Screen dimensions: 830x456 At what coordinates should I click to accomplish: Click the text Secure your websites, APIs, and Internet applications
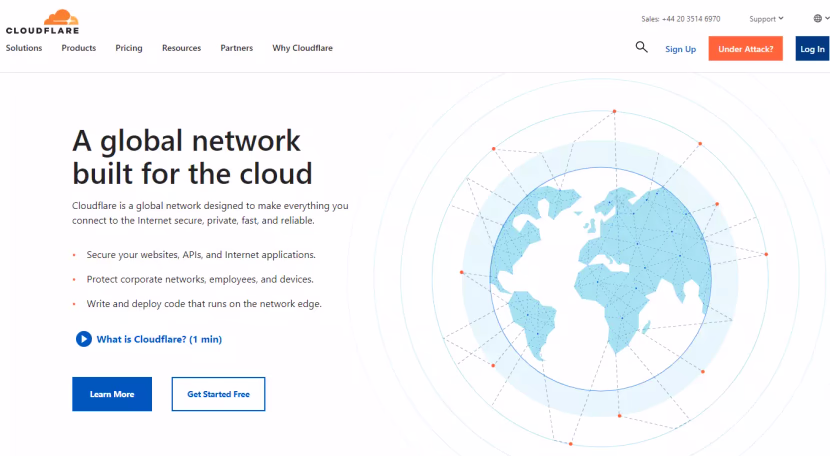(x=201, y=255)
